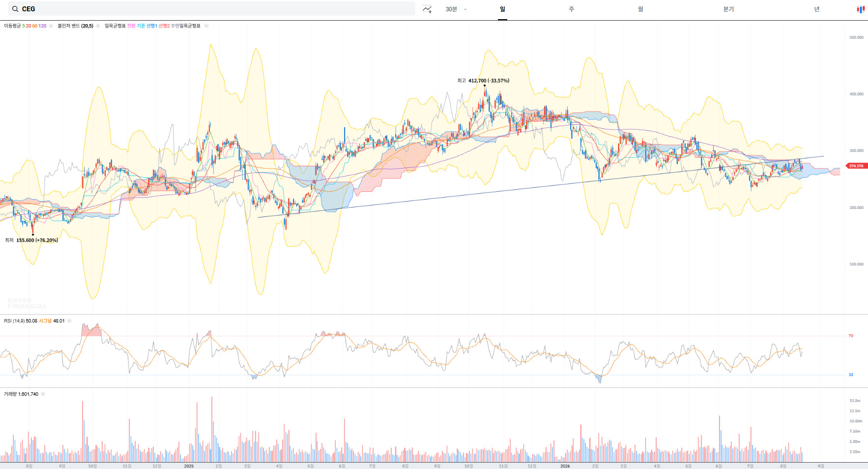Screen dimensions: 868x469
Task: Open the candlestick chart type icon
Action: pos(861,9)
